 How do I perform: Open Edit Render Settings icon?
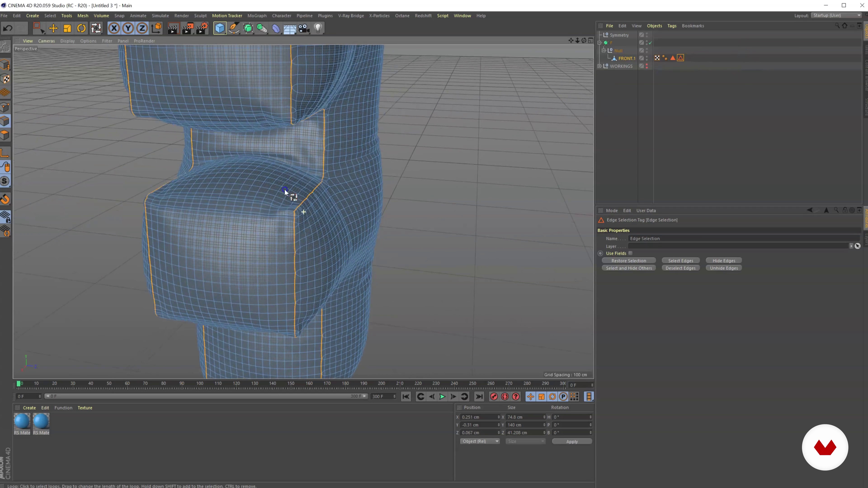click(202, 28)
